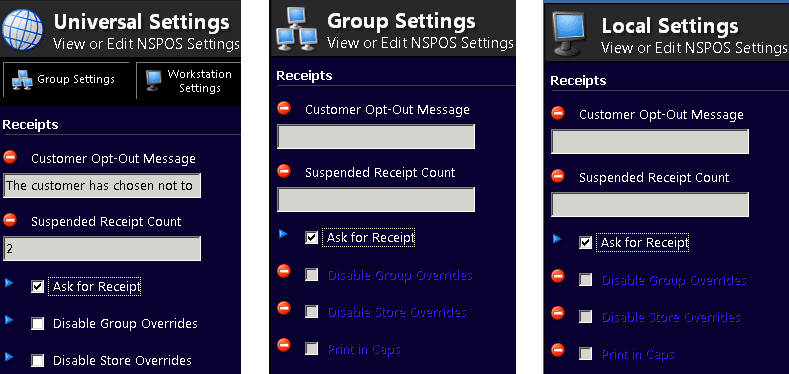Click blue arrow beside Ask for Receipt in Local Settings
The image size is (789, 374).
click(x=557, y=239)
